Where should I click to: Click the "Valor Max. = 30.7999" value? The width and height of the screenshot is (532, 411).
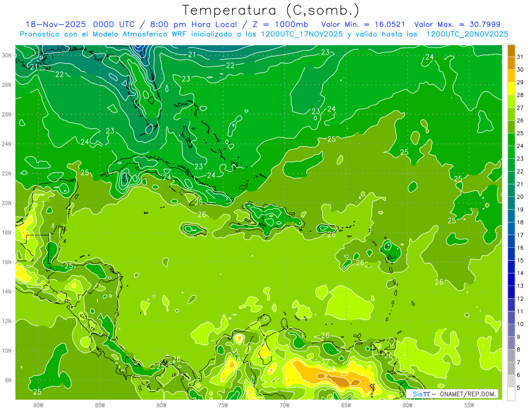point(458,24)
